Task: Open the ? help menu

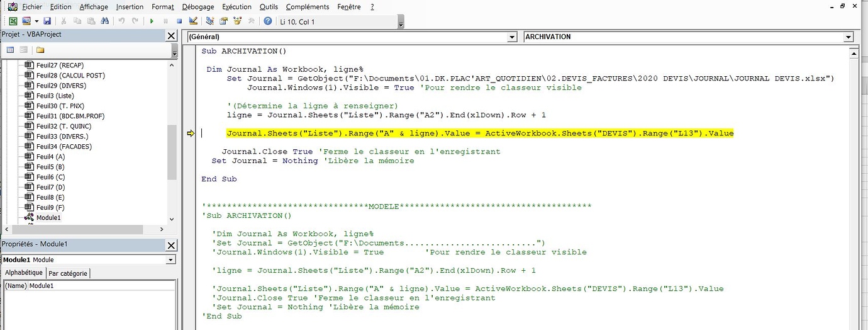Action: (x=372, y=7)
